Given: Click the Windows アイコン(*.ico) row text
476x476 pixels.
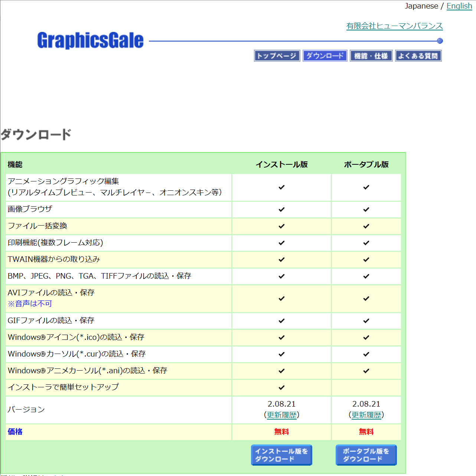Looking at the screenshot, I should tap(76, 337).
